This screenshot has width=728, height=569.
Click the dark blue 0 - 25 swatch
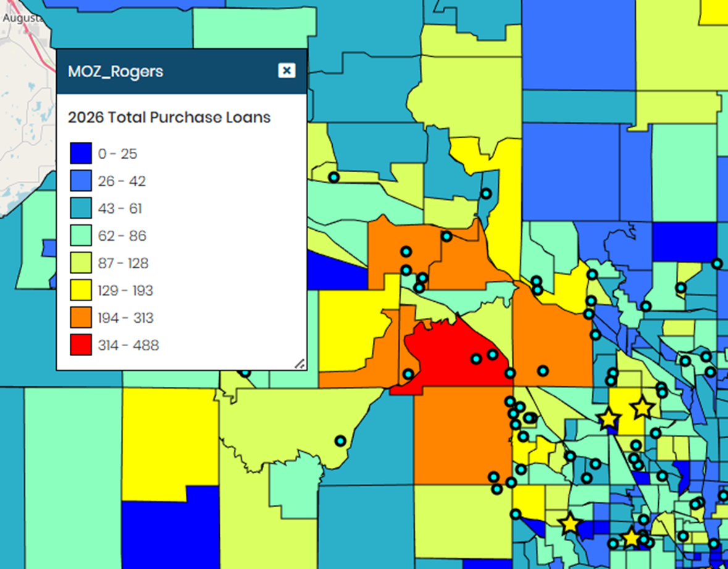click(81, 153)
